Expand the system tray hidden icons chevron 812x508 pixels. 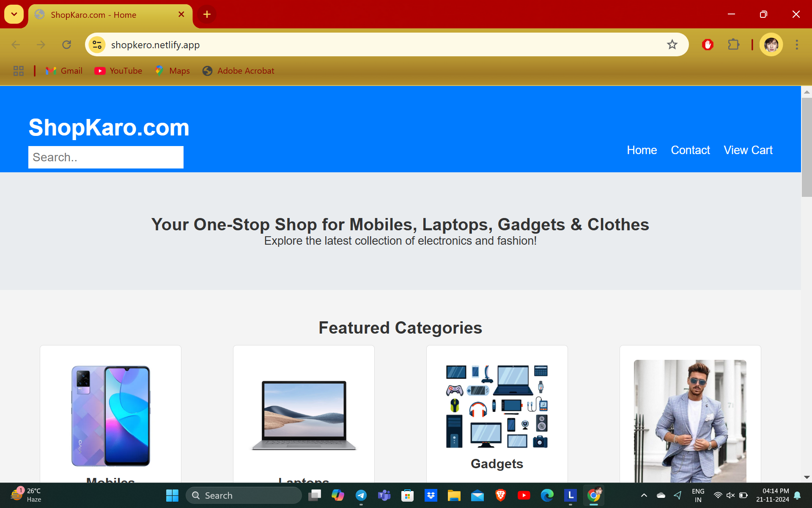click(x=644, y=495)
